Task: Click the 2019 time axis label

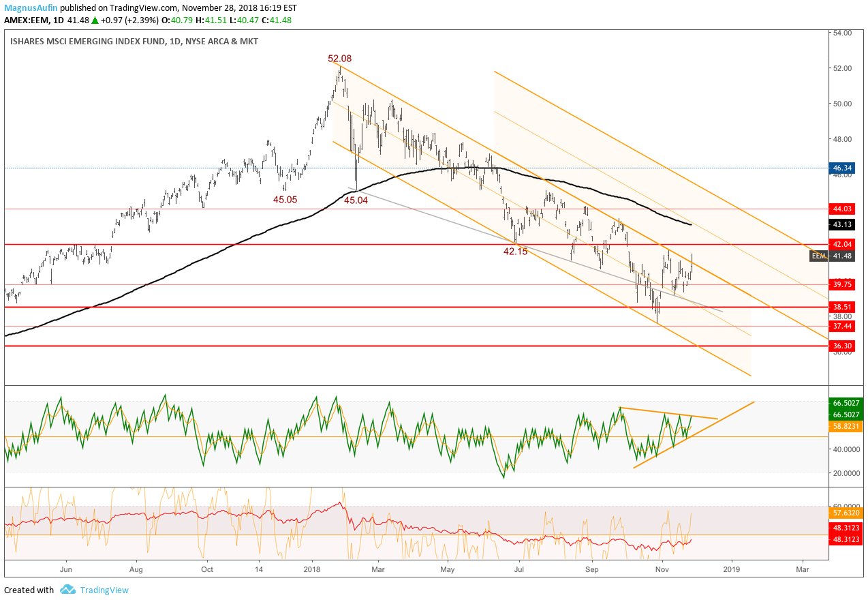Action: [x=731, y=568]
